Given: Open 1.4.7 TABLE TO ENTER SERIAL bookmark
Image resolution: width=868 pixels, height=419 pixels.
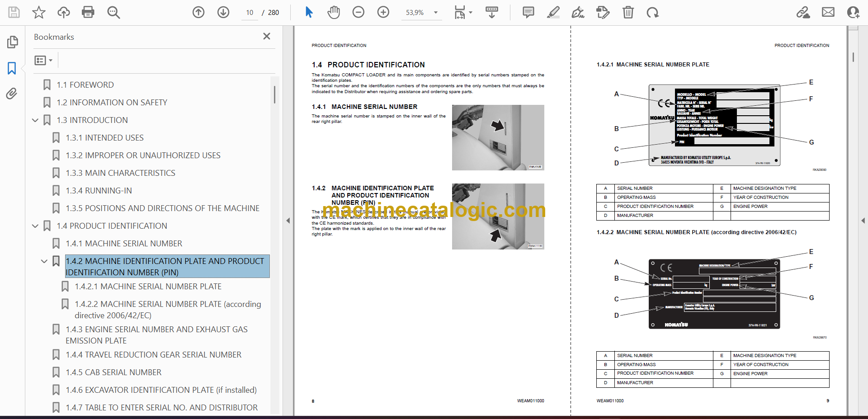Looking at the screenshot, I should (x=161, y=408).
